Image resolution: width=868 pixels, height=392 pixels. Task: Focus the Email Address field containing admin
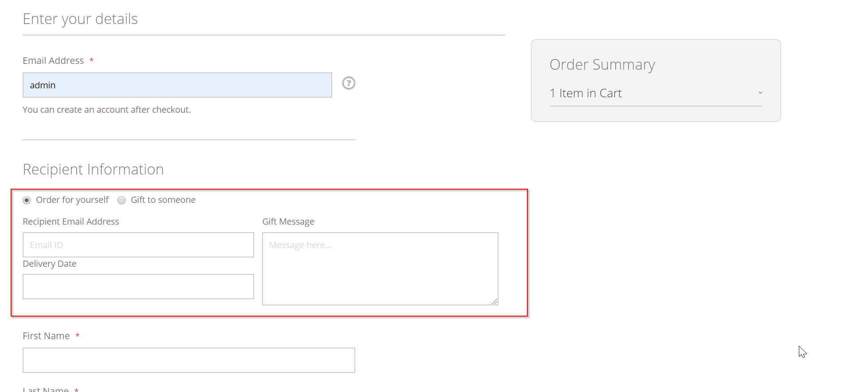point(177,85)
